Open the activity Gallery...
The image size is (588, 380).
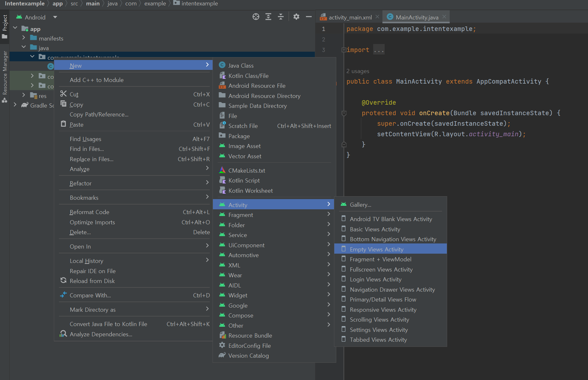pyautogui.click(x=391, y=205)
